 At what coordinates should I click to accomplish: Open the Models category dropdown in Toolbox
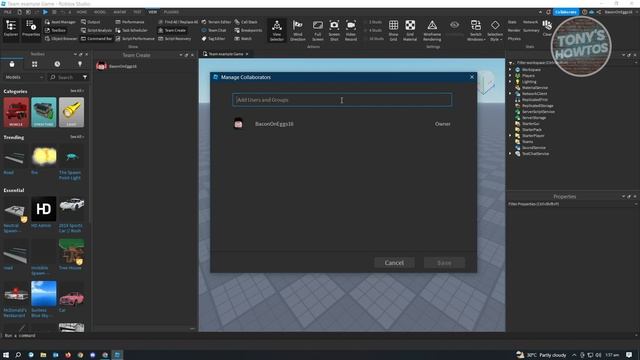click(x=24, y=77)
